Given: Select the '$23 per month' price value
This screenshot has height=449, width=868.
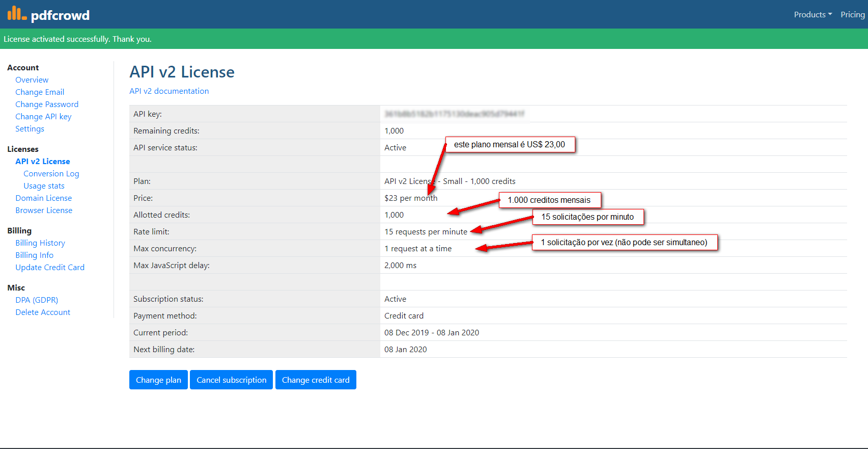Looking at the screenshot, I should (x=411, y=198).
